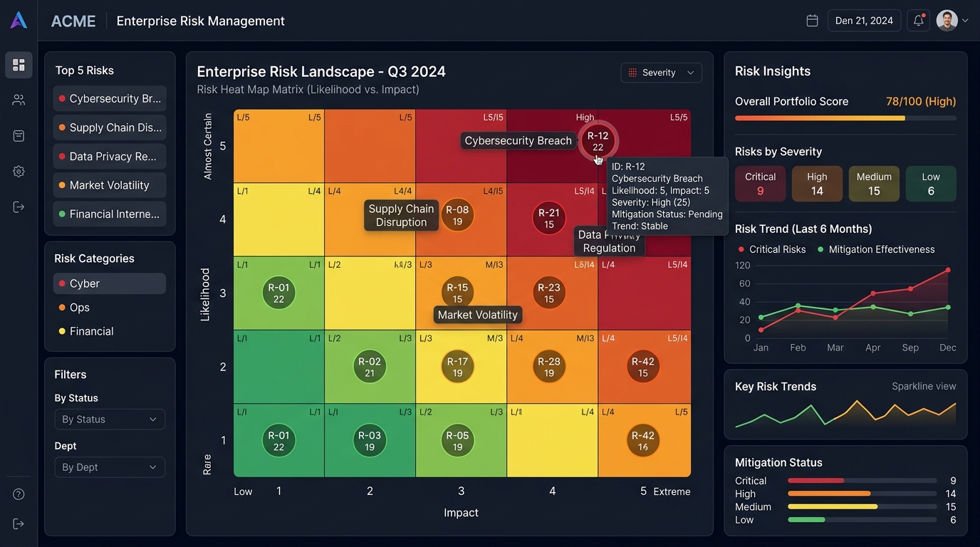The height and width of the screenshot is (547, 980).
Task: Select the R-12 Cybersecurity Breach bubble
Action: (598, 141)
